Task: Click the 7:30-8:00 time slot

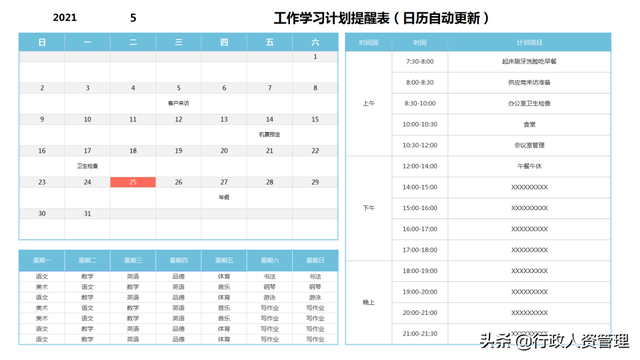Action: tap(420, 62)
